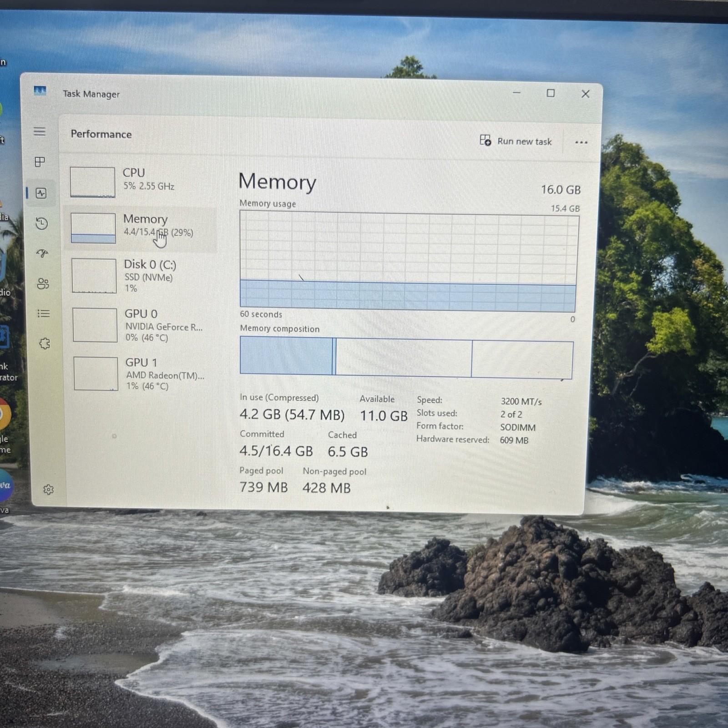Select the Performance page icon in sidebar

coord(41,193)
